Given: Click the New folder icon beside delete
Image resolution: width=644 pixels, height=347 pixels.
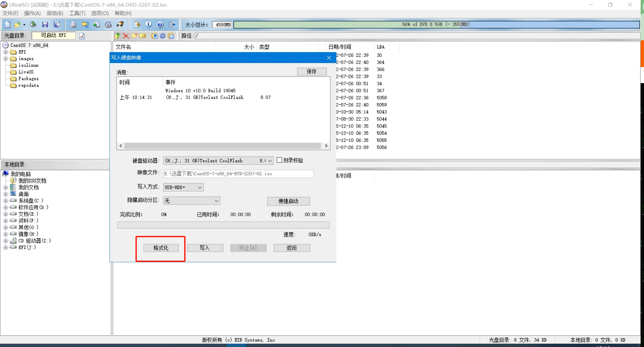Looking at the screenshot, I should 134,36.
